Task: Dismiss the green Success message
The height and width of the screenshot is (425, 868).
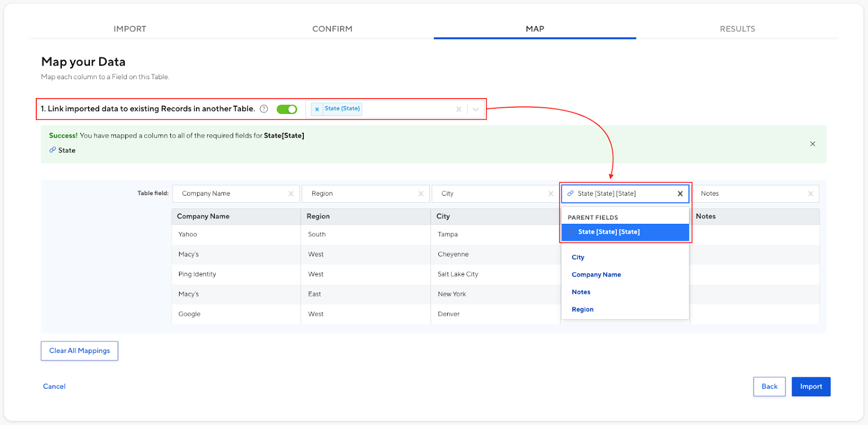Action: point(813,144)
